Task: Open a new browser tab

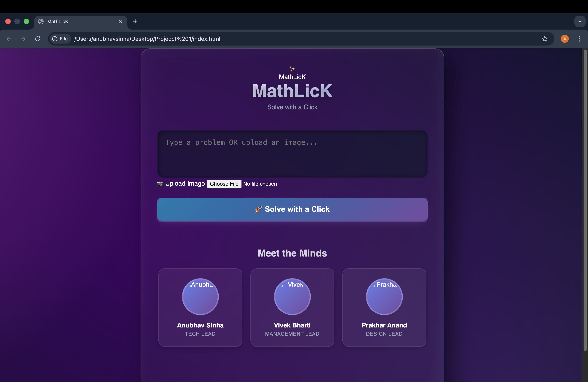Action: pos(135,21)
